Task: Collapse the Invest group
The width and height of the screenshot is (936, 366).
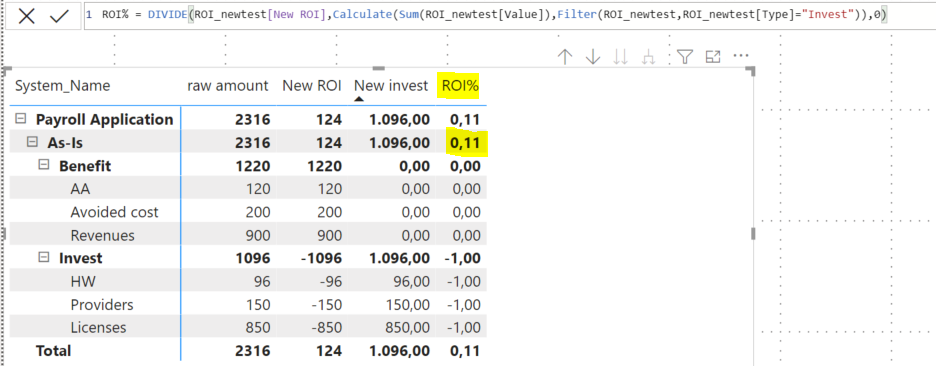Action: [44, 257]
